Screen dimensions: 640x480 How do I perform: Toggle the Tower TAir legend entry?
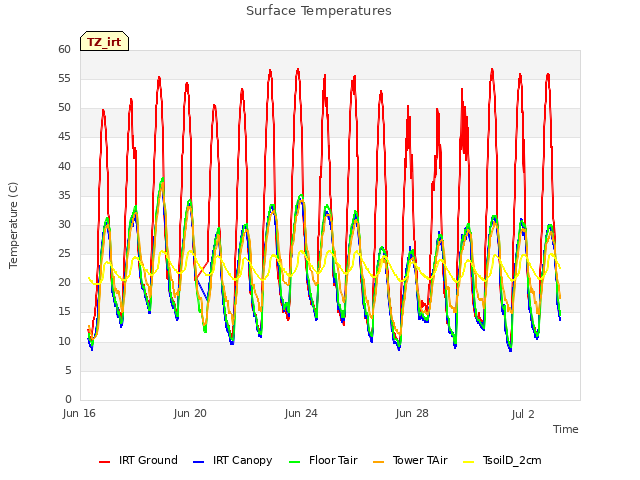coord(410,460)
